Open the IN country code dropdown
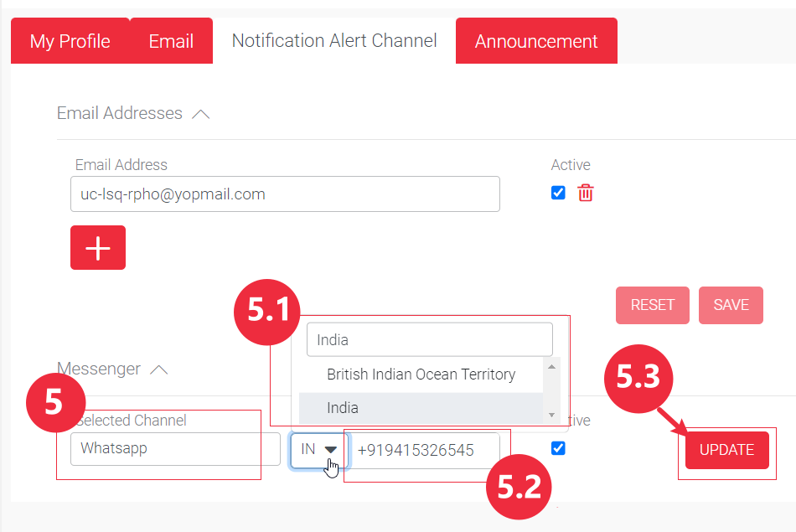This screenshot has width=796, height=532. pyautogui.click(x=319, y=450)
